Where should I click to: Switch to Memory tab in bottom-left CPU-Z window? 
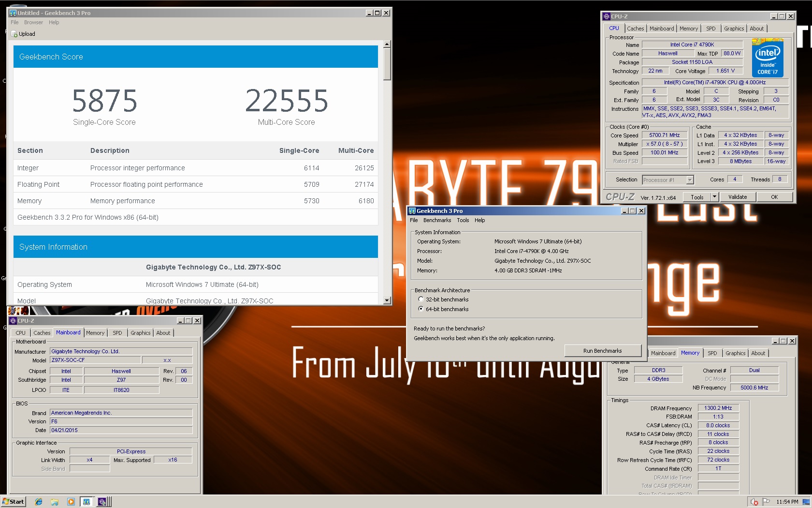[95, 333]
